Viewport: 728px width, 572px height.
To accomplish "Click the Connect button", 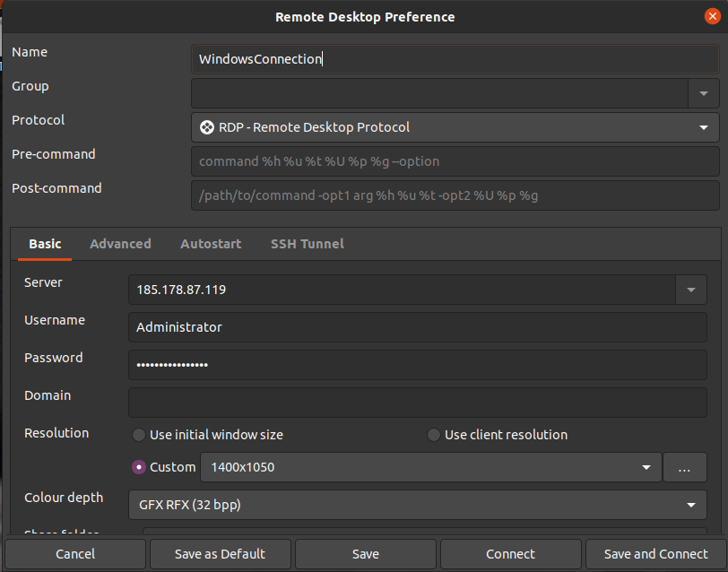I will [510, 554].
